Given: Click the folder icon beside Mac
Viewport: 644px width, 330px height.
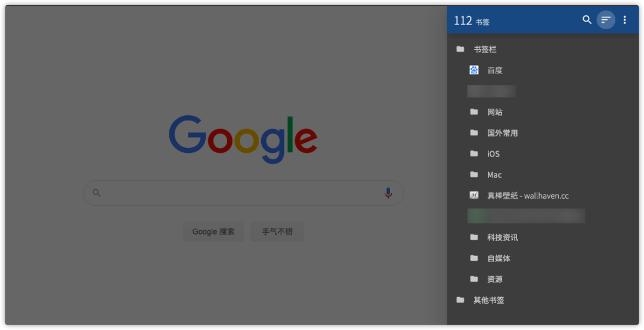Looking at the screenshot, I should pos(474,174).
